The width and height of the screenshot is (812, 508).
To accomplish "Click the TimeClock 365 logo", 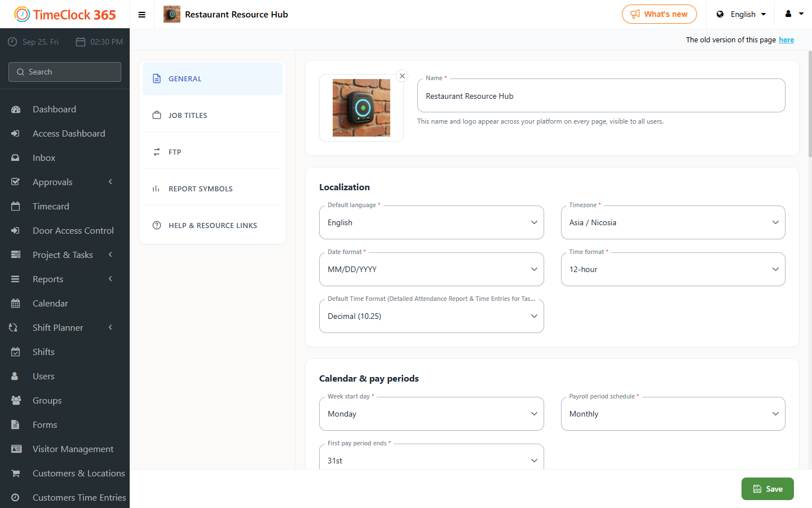I will [65, 15].
